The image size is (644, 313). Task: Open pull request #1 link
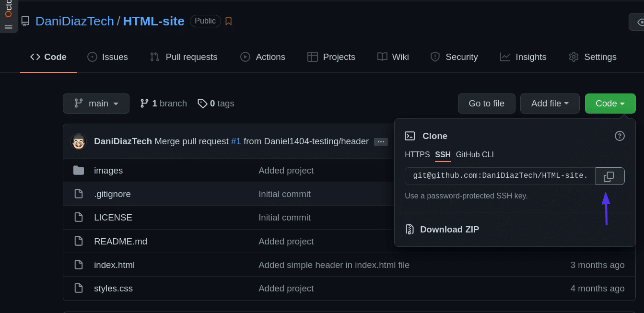click(x=236, y=141)
